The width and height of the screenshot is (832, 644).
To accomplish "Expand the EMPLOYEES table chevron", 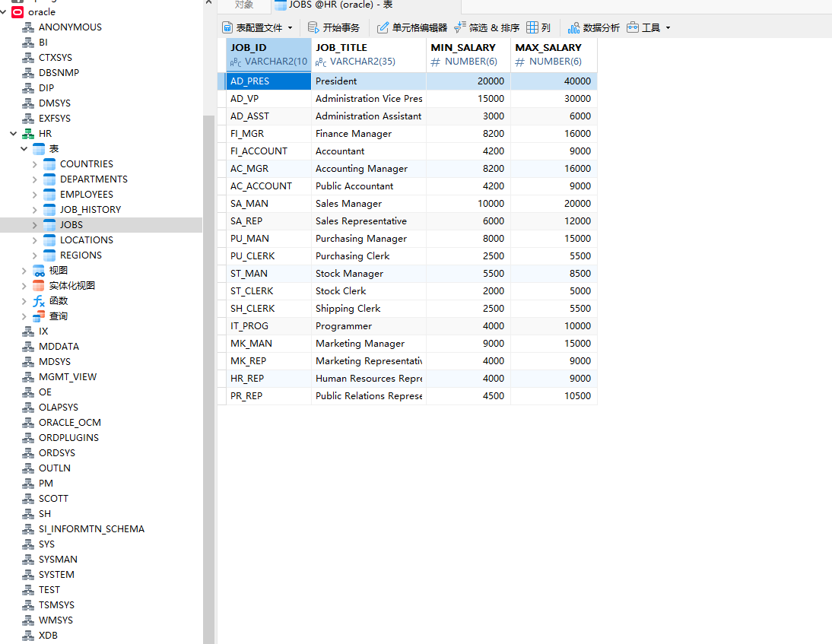I will [x=34, y=195].
